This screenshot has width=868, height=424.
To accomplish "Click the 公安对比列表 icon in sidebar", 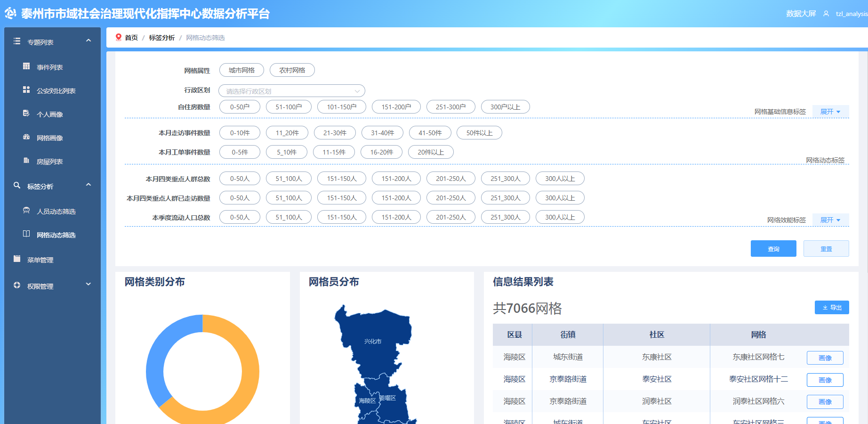I will coord(26,90).
